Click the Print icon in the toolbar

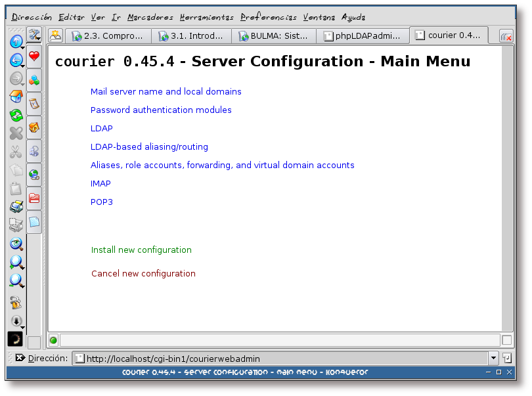[16, 207]
